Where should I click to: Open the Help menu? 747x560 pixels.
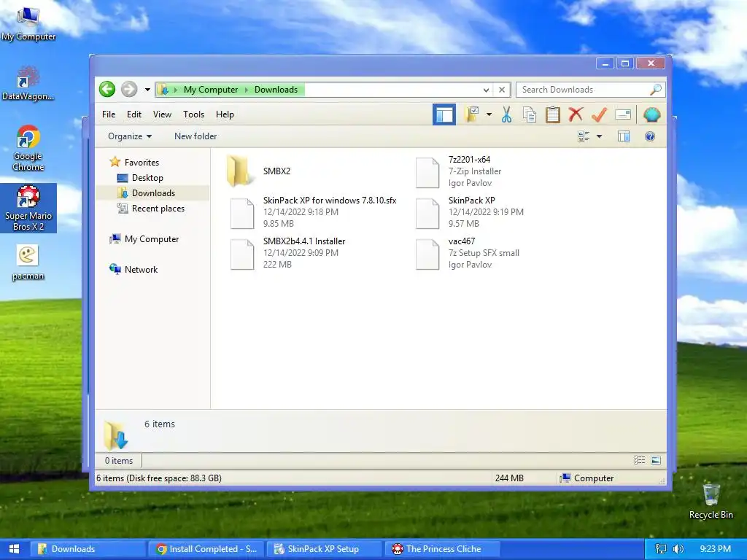pyautogui.click(x=225, y=114)
